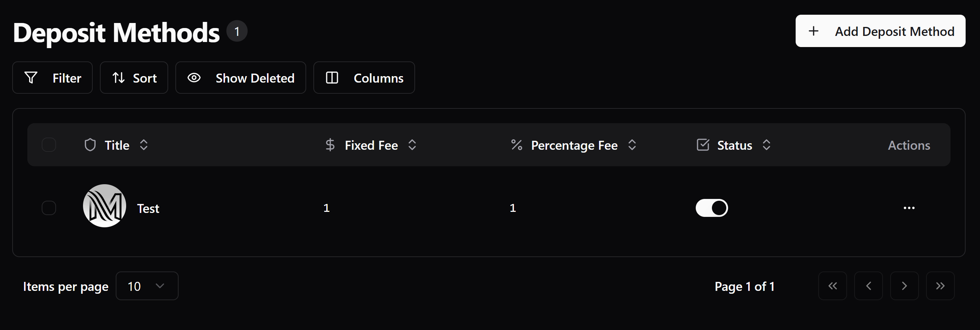
Task: Click the Test deposit method title
Action: 148,208
